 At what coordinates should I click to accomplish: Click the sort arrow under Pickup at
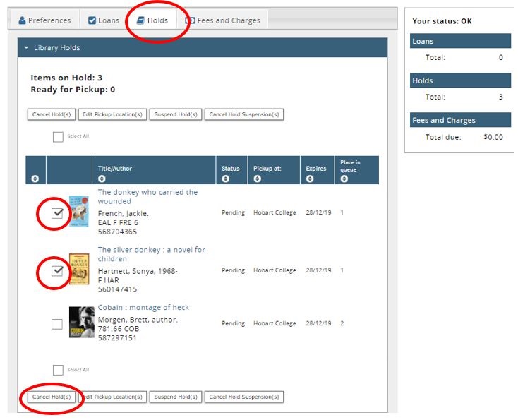[x=258, y=179]
